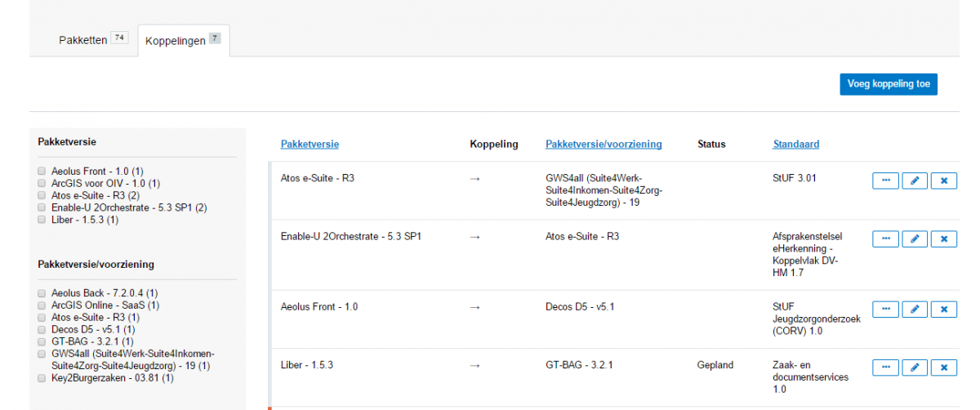Screen dimensions: 980x410
Task: Delete the Atos e-Suite - R3 koppeling
Action: [944, 180]
